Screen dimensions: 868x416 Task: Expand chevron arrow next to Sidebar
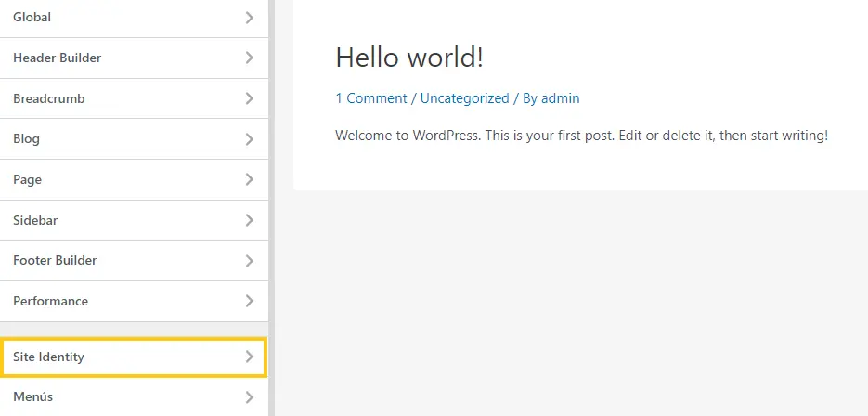click(x=250, y=220)
